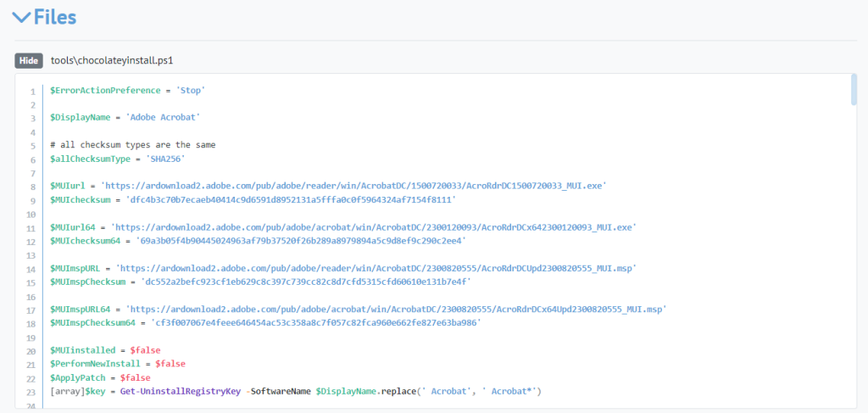Click the $MUIurl64 download URL string
868x413 pixels.
tap(376, 227)
